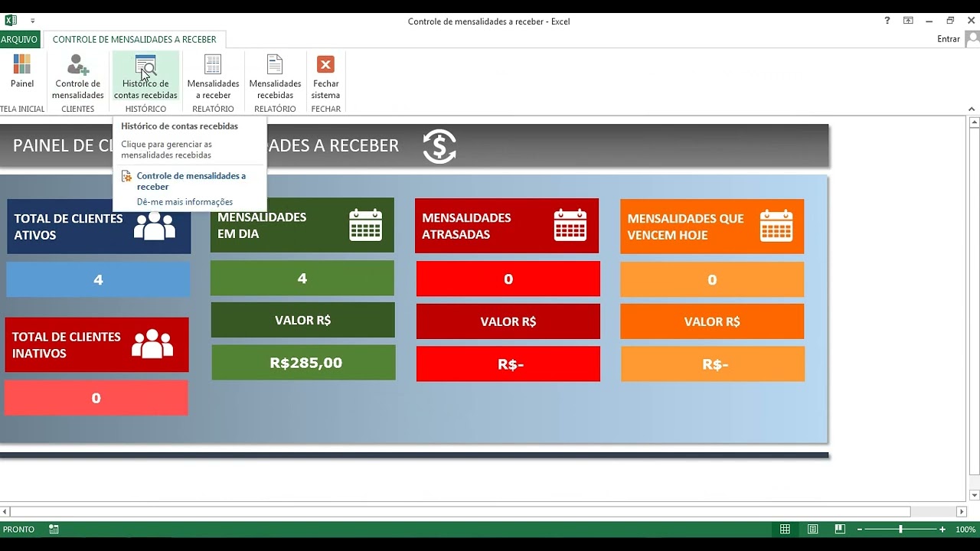Click calendar icon on vencem hoje card
This screenshot has height=551, width=980.
coord(776,227)
